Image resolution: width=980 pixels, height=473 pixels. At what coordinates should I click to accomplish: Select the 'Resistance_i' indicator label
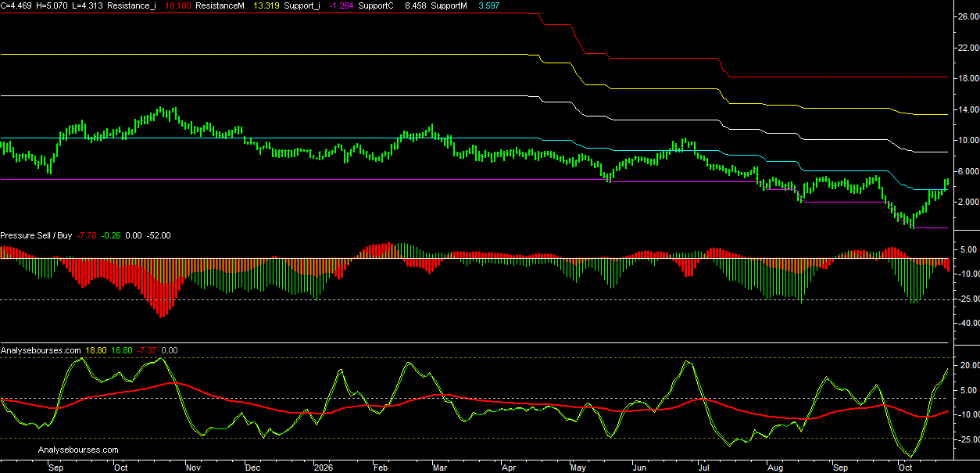[131, 5]
